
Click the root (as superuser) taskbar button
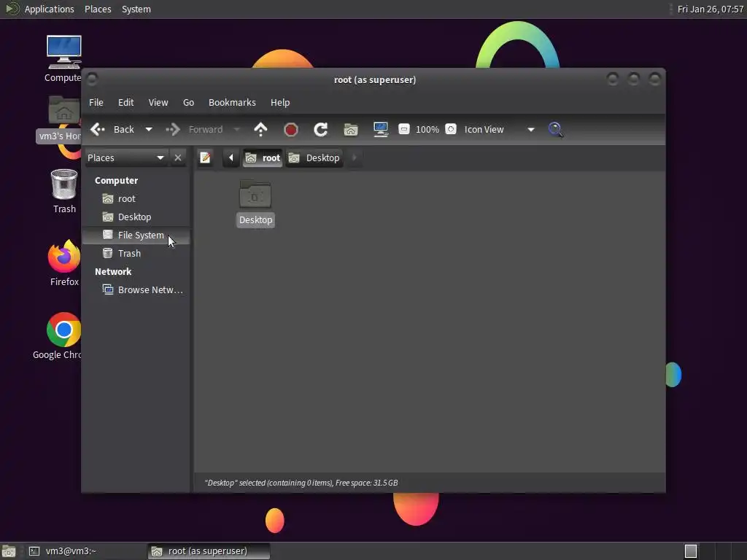(x=209, y=551)
